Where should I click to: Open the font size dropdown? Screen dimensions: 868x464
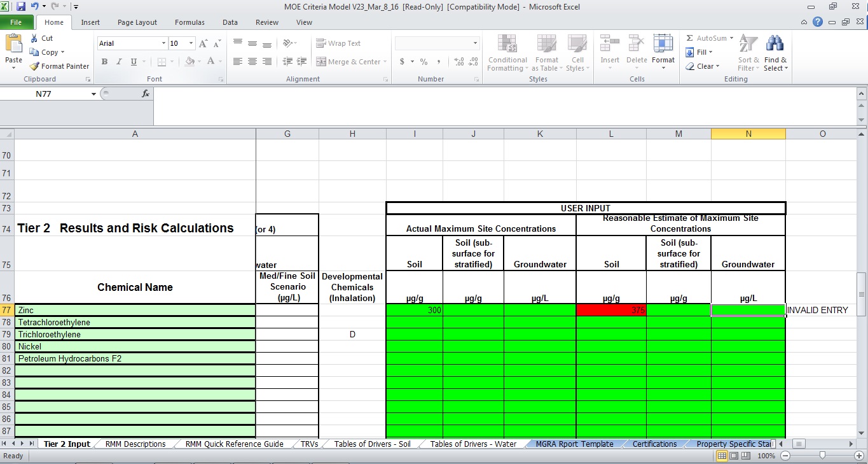191,43
